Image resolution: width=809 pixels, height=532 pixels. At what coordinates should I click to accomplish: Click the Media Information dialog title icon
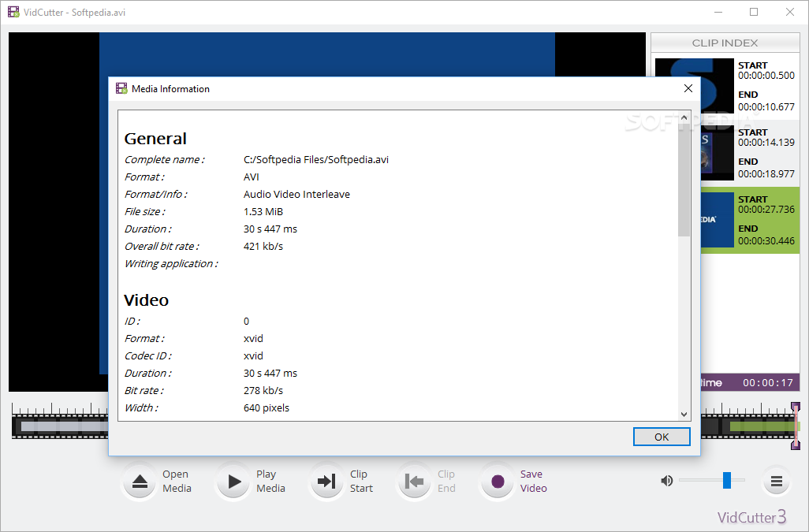click(x=121, y=88)
